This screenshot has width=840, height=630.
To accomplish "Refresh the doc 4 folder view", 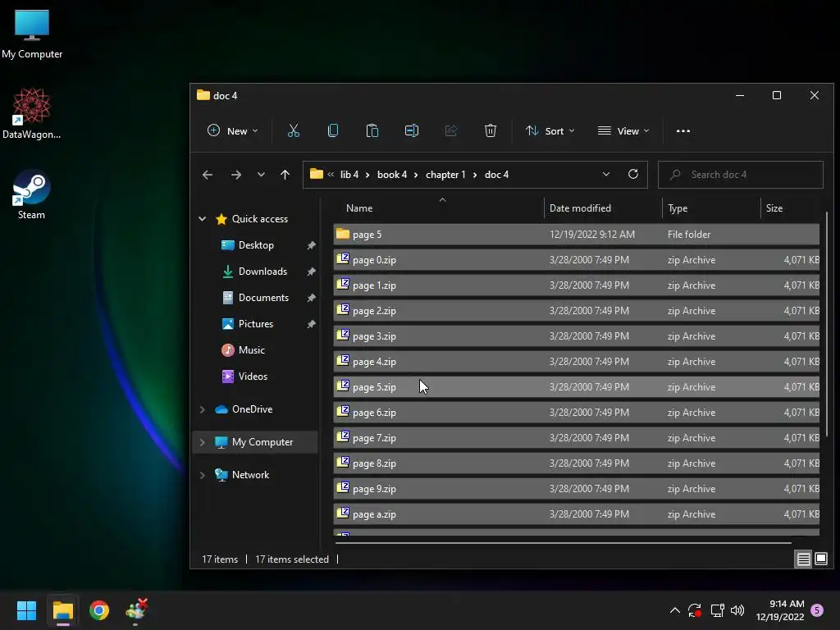I will 633,174.
